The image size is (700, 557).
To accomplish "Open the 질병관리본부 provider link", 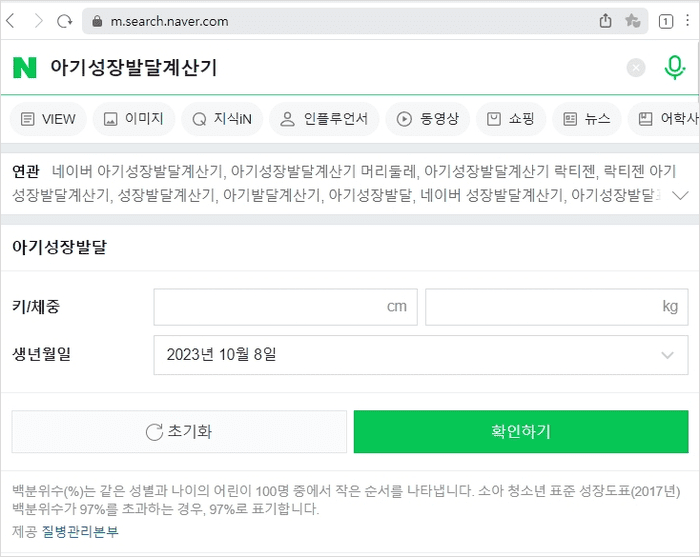I will [80, 532].
